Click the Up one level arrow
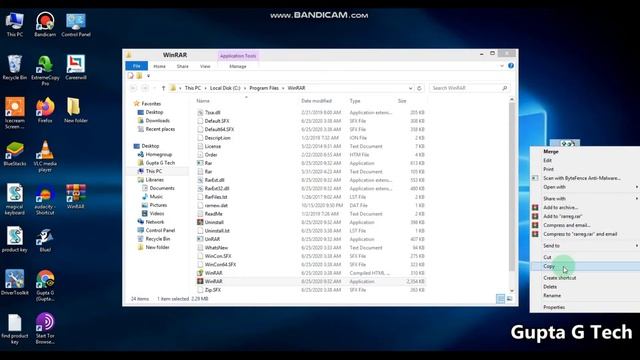640x360 pixels. (x=163, y=88)
